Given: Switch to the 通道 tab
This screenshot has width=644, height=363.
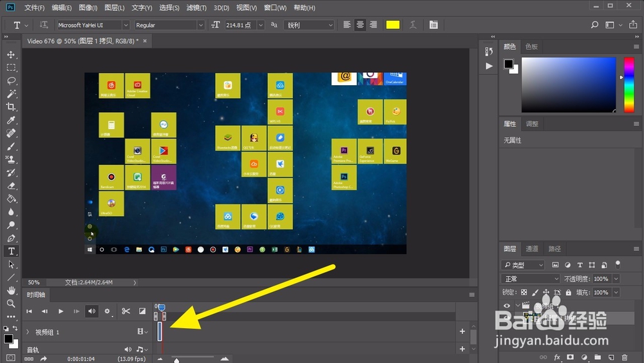Looking at the screenshot, I should (532, 249).
